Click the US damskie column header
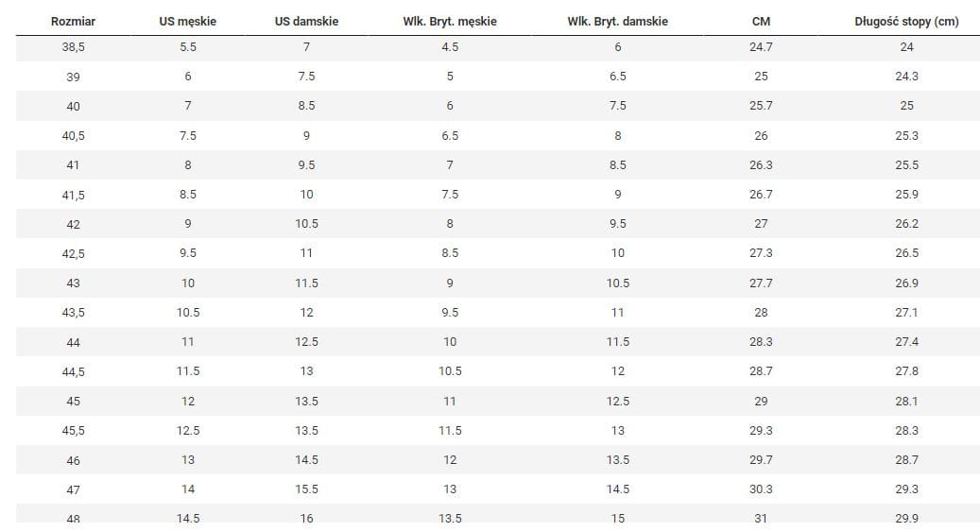This screenshot has width=980, height=532. coord(306,21)
